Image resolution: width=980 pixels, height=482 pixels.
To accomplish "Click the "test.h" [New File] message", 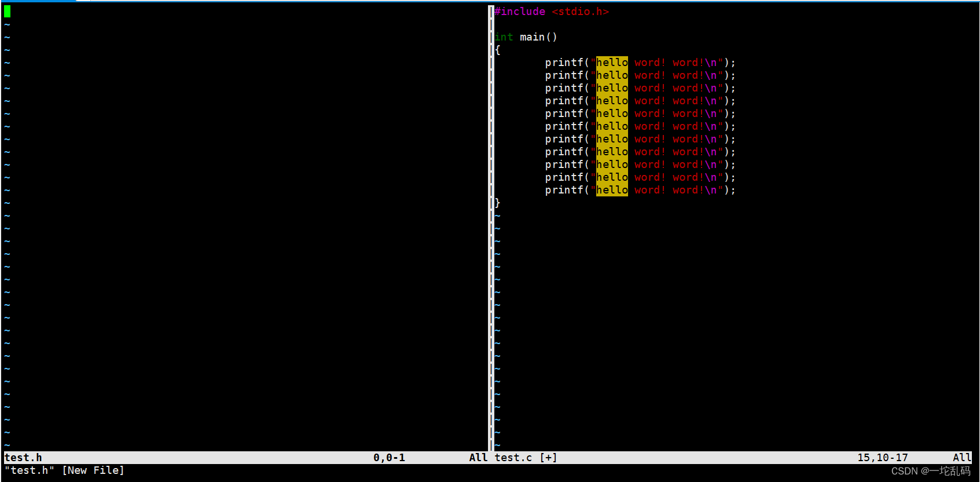I will 64,470.
